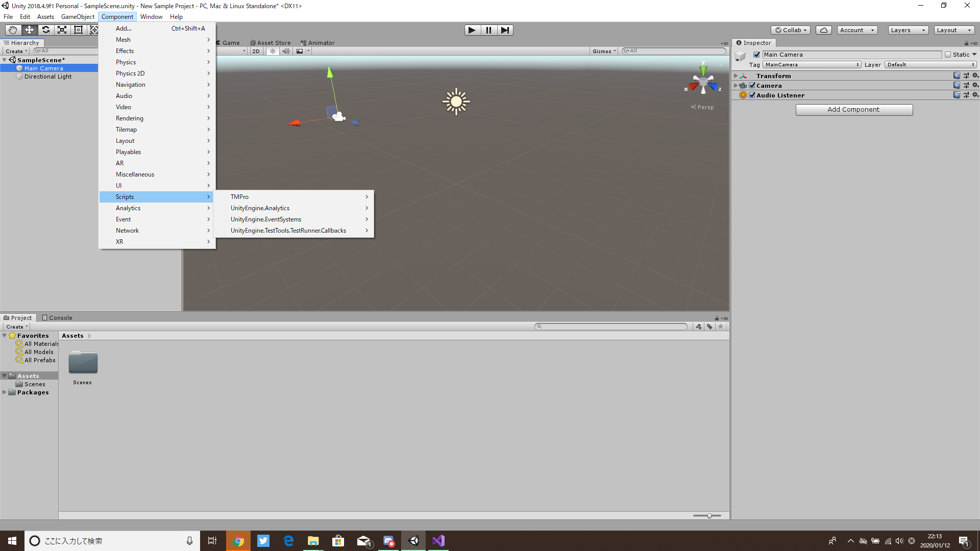Mute scene audio using the speaker icon
The height and width of the screenshot is (551, 980).
(286, 51)
